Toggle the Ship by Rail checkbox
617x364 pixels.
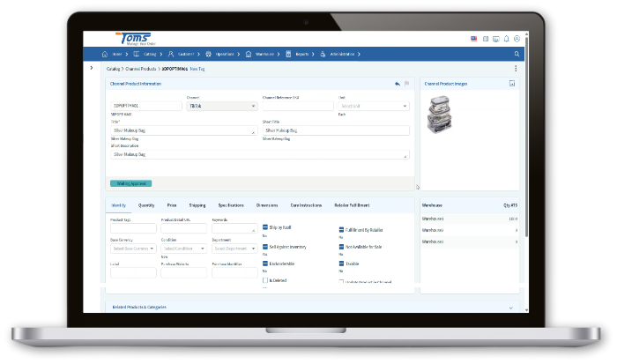(265, 229)
